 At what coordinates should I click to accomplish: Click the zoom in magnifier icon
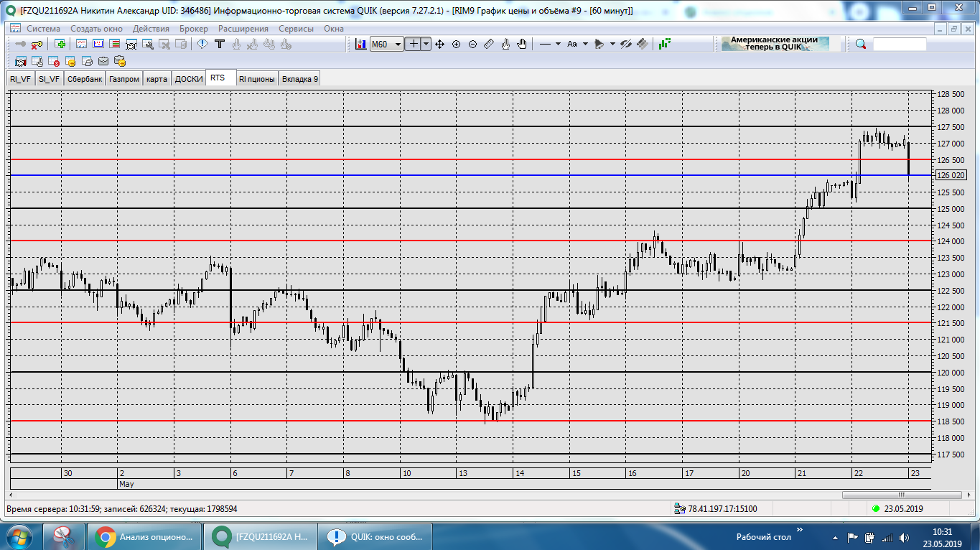pos(456,45)
